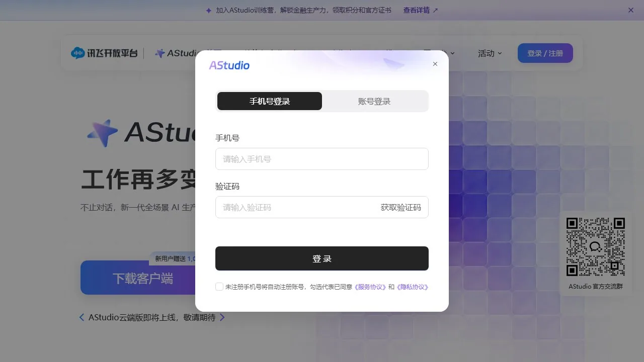644x362 pixels.
Task: Switch to 账号登录 tab
Action: [374, 101]
